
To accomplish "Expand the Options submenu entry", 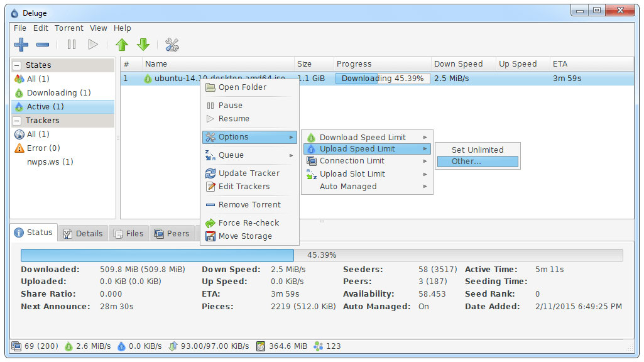I will [249, 137].
